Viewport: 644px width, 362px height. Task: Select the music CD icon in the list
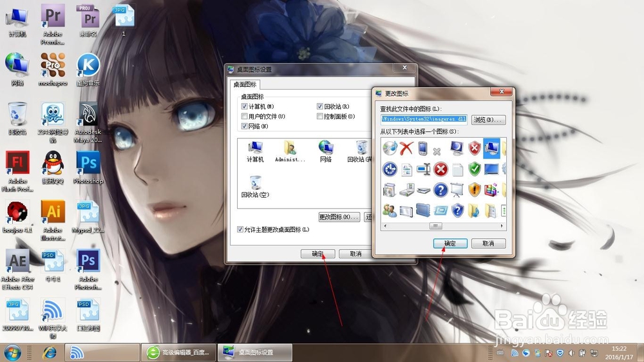coord(390,148)
